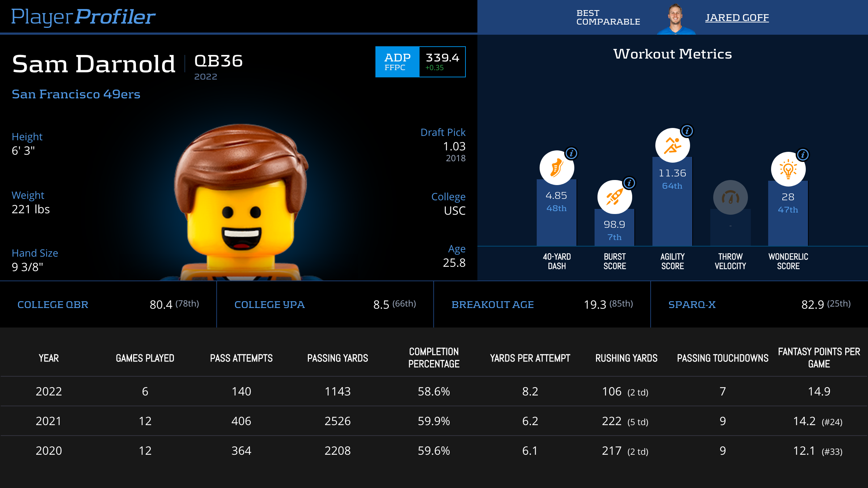Click the Burst Score rocket icon

[x=614, y=197]
